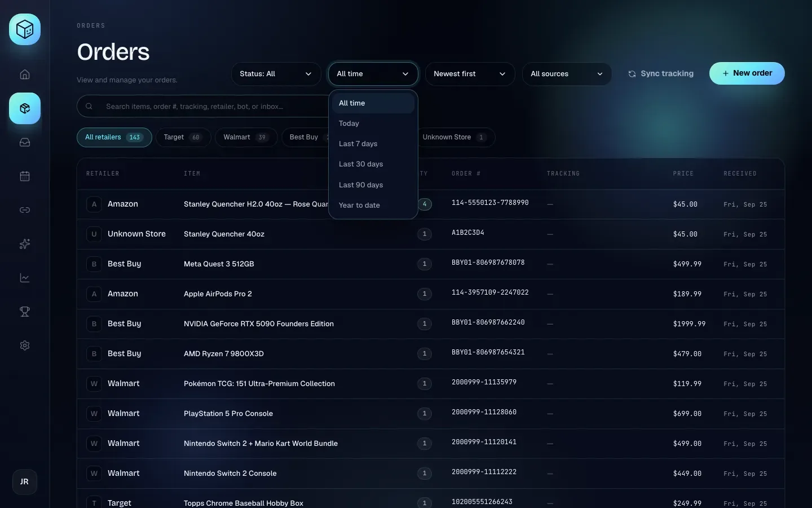Click the trophy icon in the sidebar
This screenshot has height=508, width=812.
[25, 312]
